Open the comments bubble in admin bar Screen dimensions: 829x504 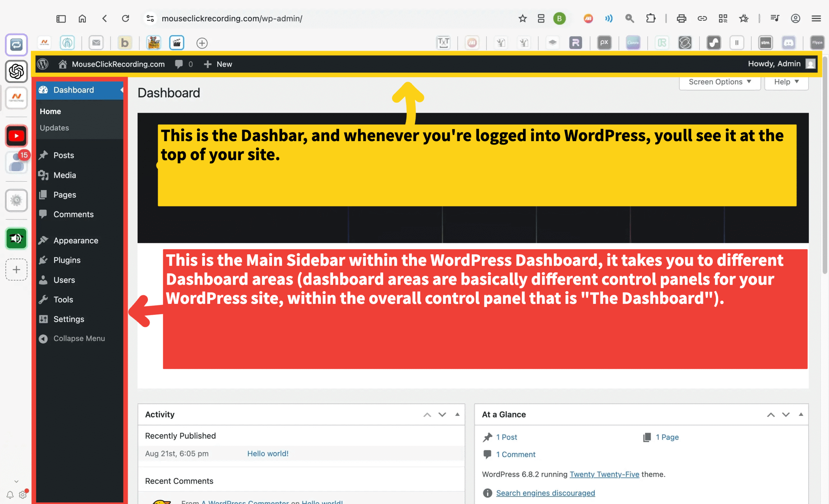(x=179, y=64)
